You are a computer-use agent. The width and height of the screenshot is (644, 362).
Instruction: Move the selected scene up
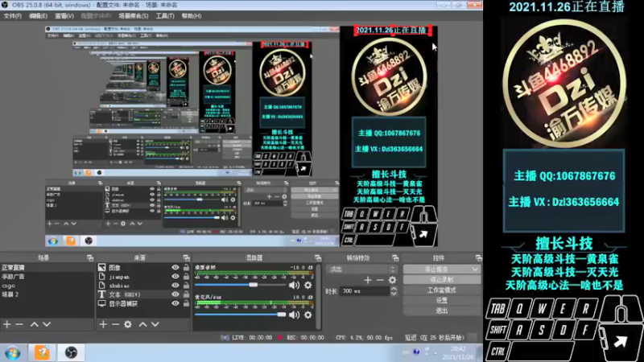pos(34,324)
